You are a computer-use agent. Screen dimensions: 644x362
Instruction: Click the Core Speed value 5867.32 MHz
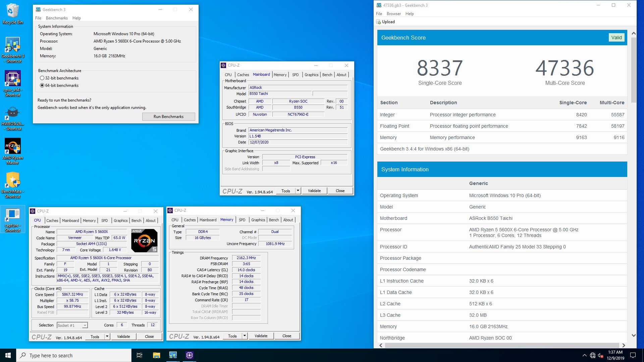point(72,295)
